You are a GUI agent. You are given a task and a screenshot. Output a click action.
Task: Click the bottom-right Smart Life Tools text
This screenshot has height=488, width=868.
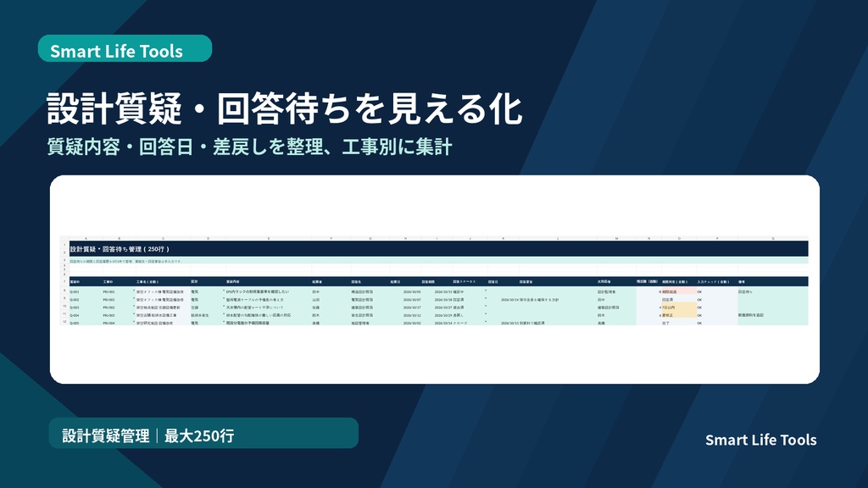(x=760, y=440)
